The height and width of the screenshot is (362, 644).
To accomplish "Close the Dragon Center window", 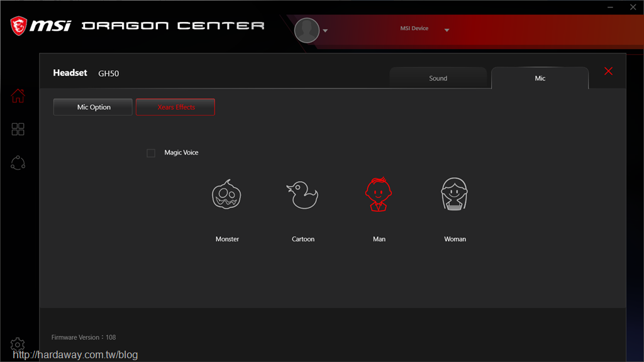I will [633, 8].
